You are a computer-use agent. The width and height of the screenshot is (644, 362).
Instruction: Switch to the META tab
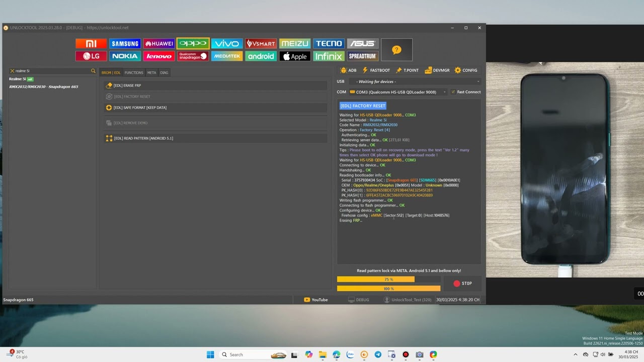pyautogui.click(x=151, y=73)
